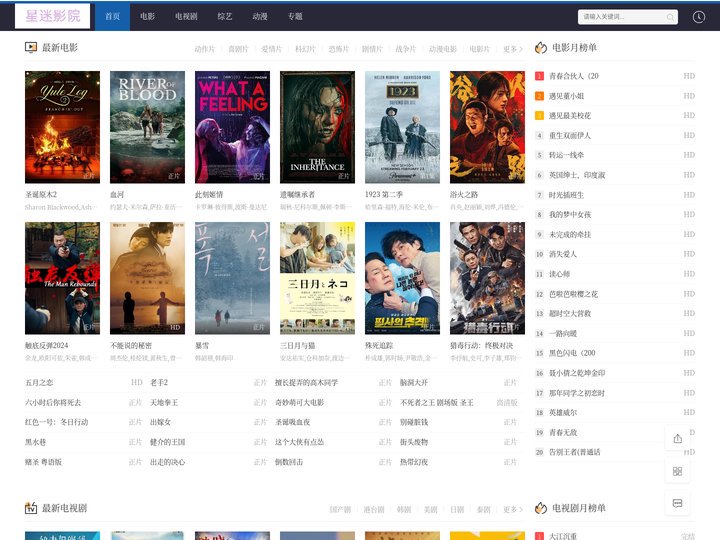
Task: Filter movies by 爱情片
Action: (271, 49)
